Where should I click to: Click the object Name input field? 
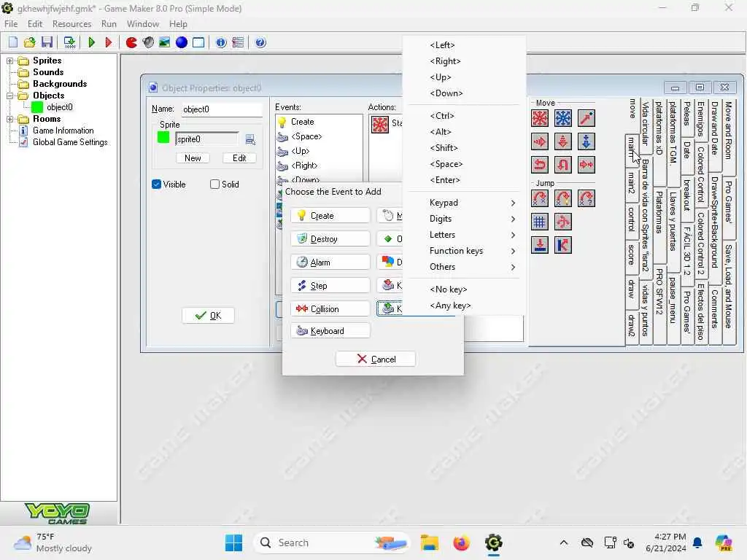tap(221, 109)
